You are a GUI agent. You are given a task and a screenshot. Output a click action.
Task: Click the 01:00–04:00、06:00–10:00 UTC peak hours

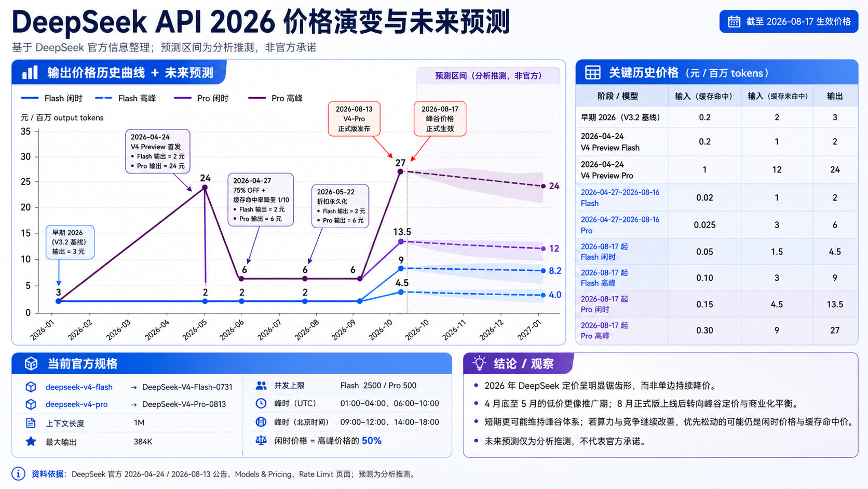pyautogui.click(x=389, y=403)
